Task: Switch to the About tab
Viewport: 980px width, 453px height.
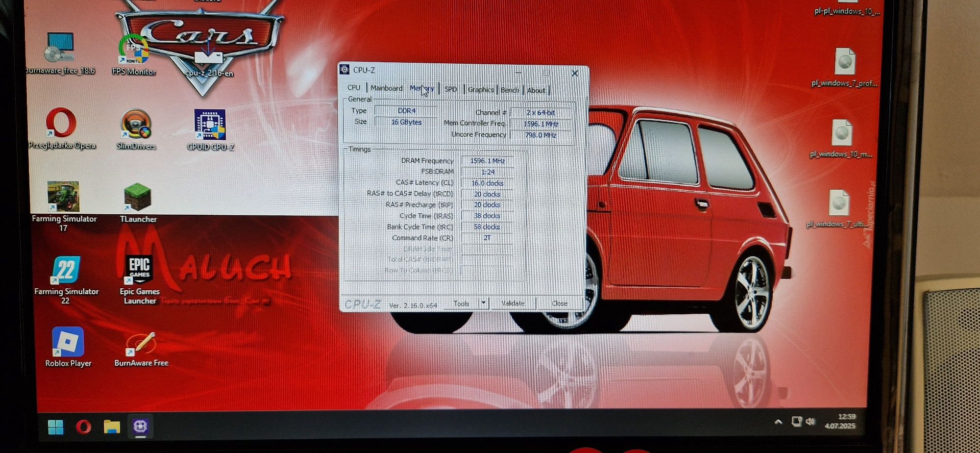Action: [x=536, y=91]
